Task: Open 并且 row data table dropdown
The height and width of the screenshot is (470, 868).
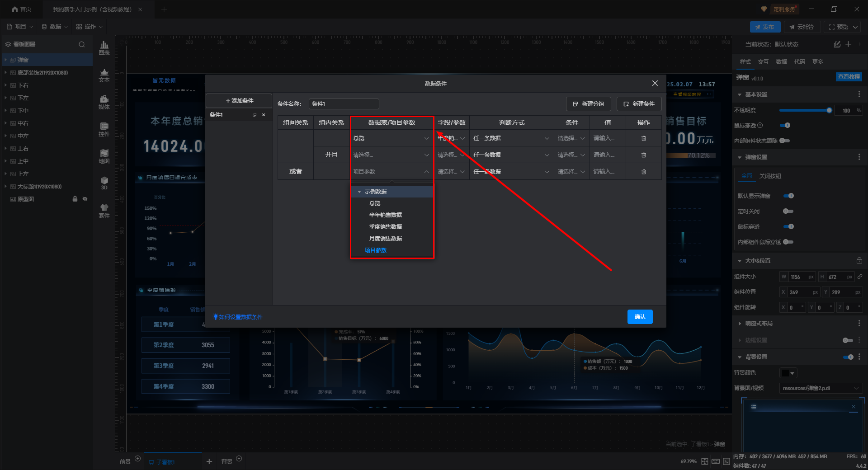Action: click(x=392, y=155)
